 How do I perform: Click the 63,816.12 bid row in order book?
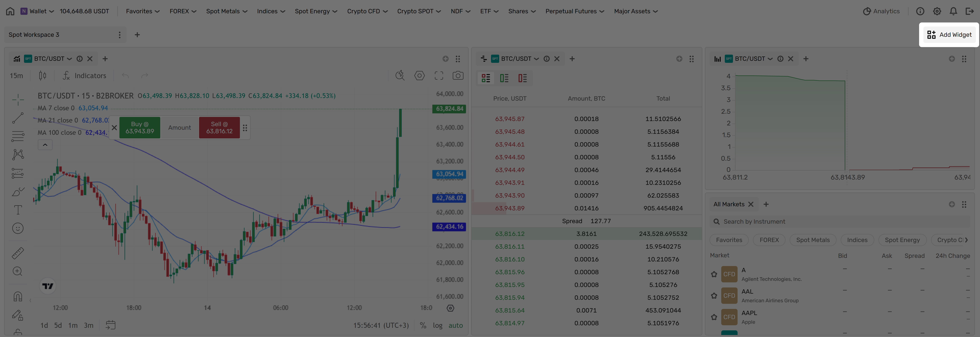587,234
